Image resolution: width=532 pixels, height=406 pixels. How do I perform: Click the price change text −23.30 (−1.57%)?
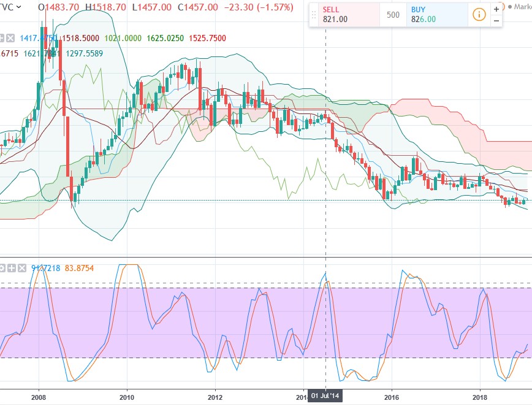point(259,7)
